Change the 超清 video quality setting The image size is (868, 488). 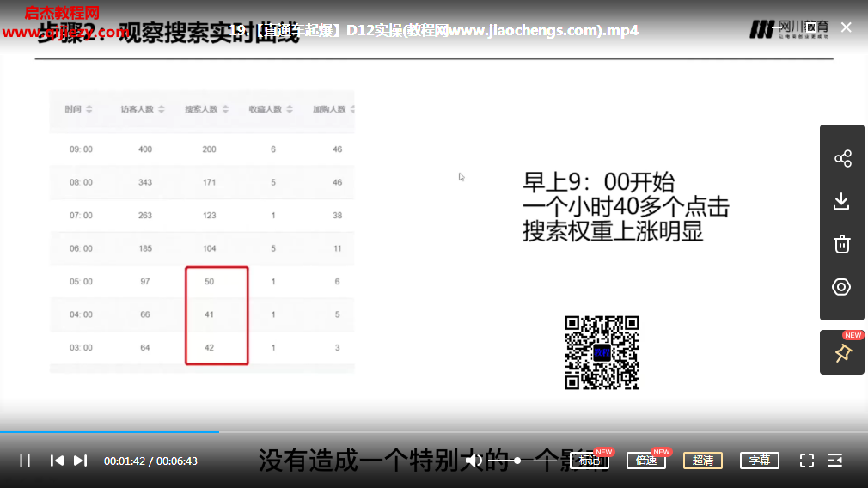pos(703,461)
